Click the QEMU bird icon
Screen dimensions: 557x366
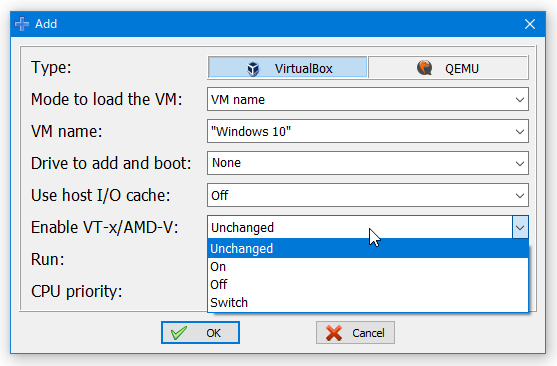point(424,68)
